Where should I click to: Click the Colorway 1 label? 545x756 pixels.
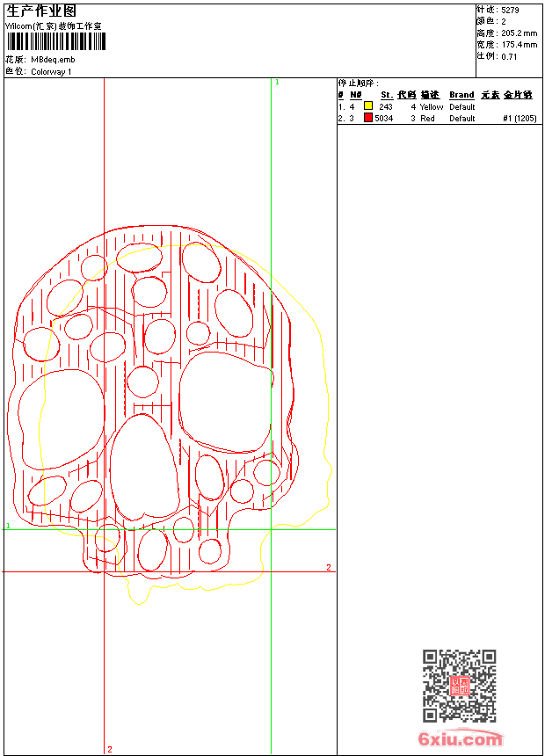(51, 72)
